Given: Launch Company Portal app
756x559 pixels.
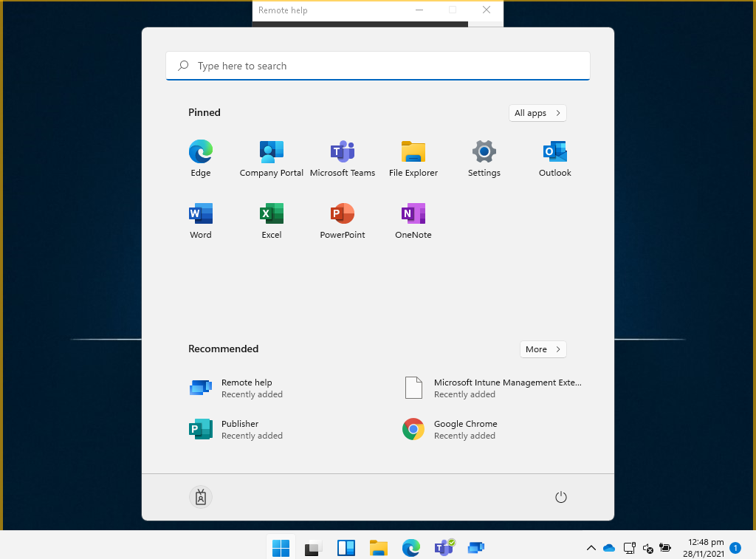Looking at the screenshot, I should [272, 159].
